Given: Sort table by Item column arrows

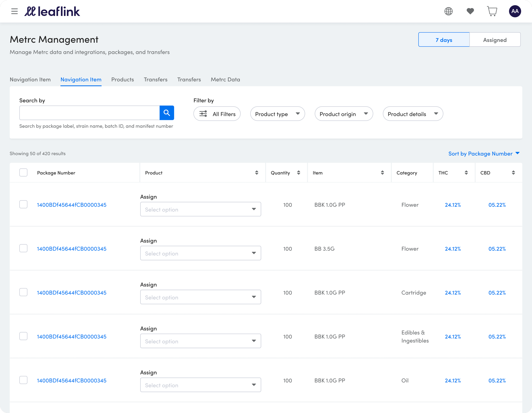Looking at the screenshot, I should [382, 173].
